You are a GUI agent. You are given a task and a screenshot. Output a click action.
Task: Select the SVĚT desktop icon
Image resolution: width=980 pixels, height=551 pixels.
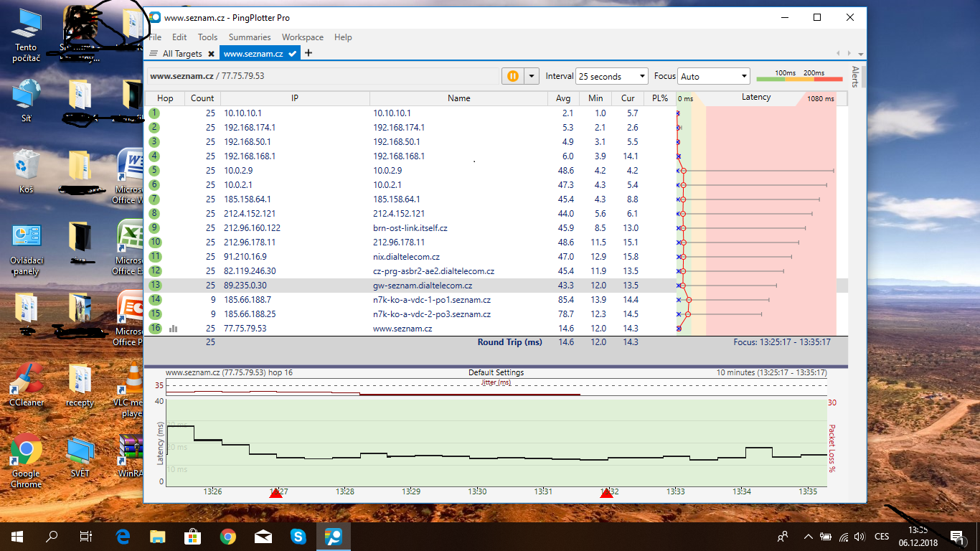pyautogui.click(x=80, y=457)
